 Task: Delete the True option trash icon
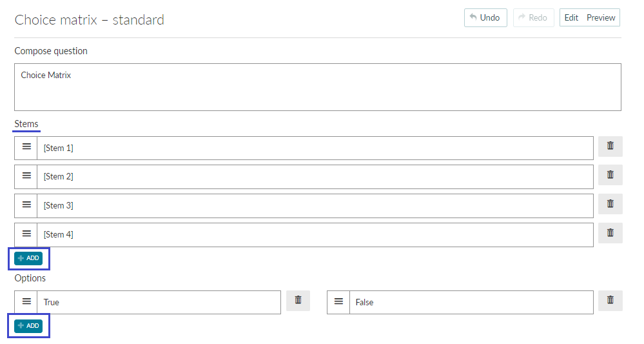298,300
